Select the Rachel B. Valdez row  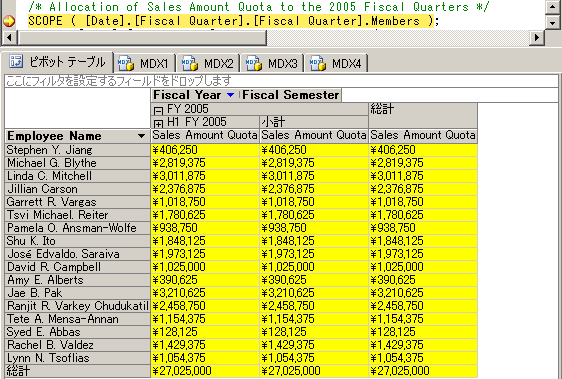77,345
